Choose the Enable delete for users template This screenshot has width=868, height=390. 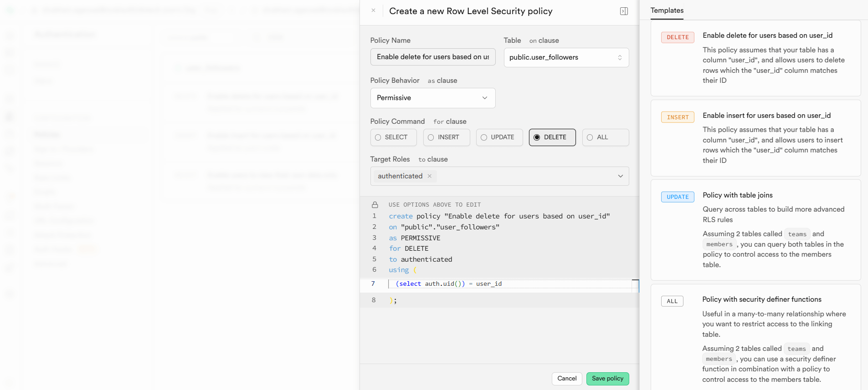[755, 58]
